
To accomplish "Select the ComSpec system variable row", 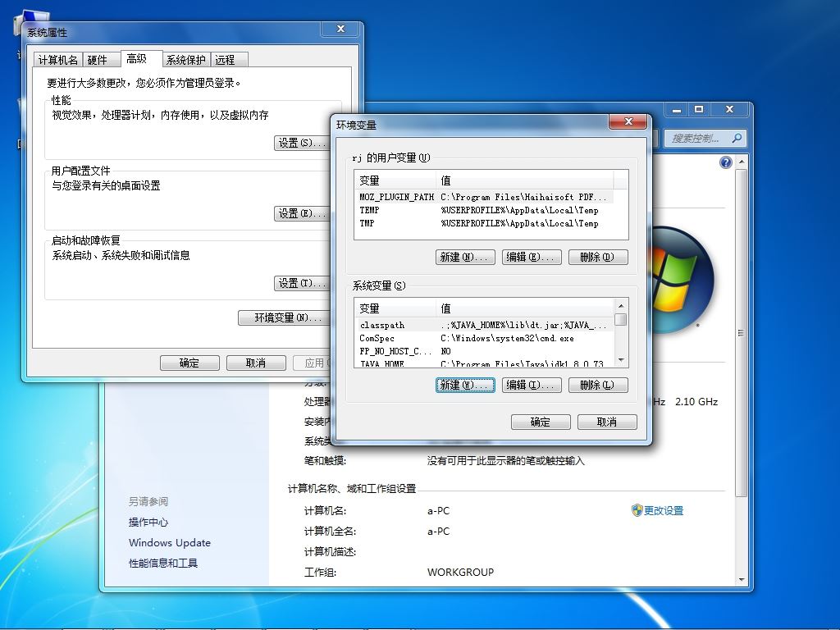I will [484, 338].
